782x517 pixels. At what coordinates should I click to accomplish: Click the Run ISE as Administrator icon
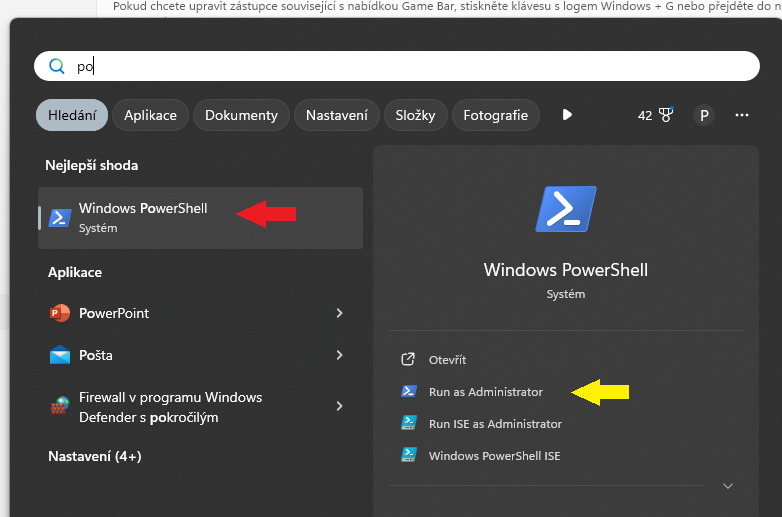[x=409, y=423]
